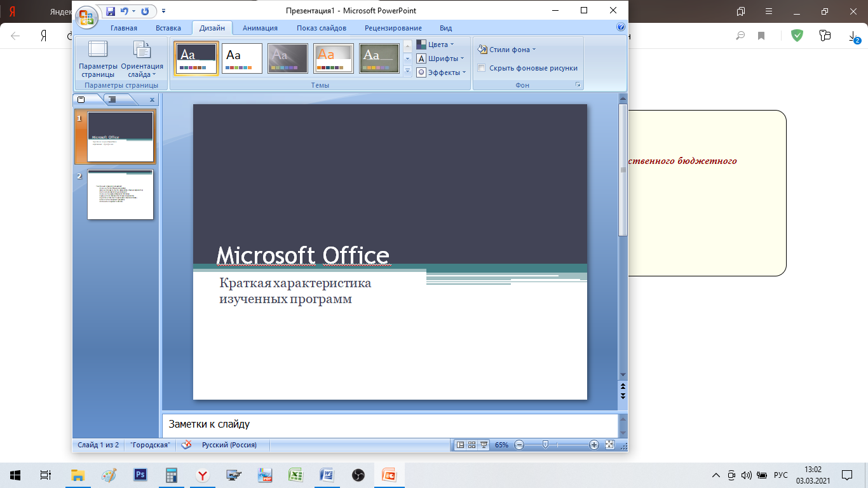Viewport: 868px width, 488px height.
Task: Switch to Slide Sorter view icon
Action: 472,445
